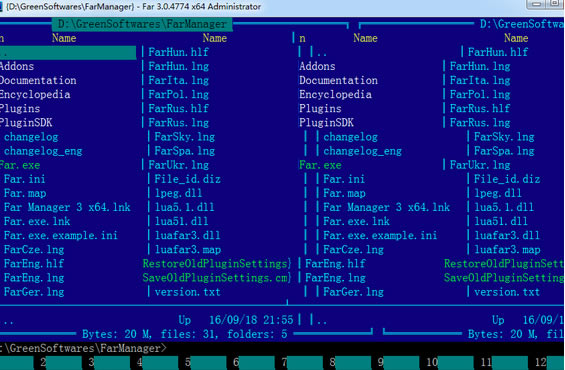Click luafar3.dll in the right panel
Viewport: 565px width, 370px height.
pos(507,236)
